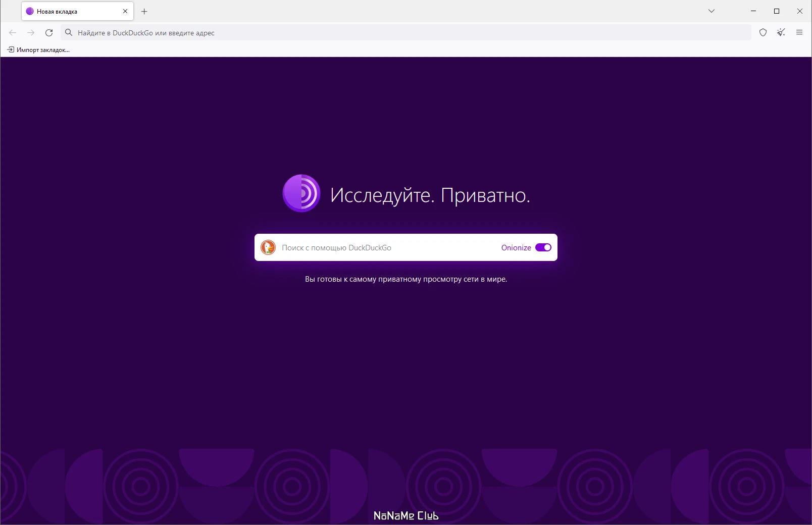The height and width of the screenshot is (525, 812).
Task: Click the back navigation arrow
Action: (13, 33)
